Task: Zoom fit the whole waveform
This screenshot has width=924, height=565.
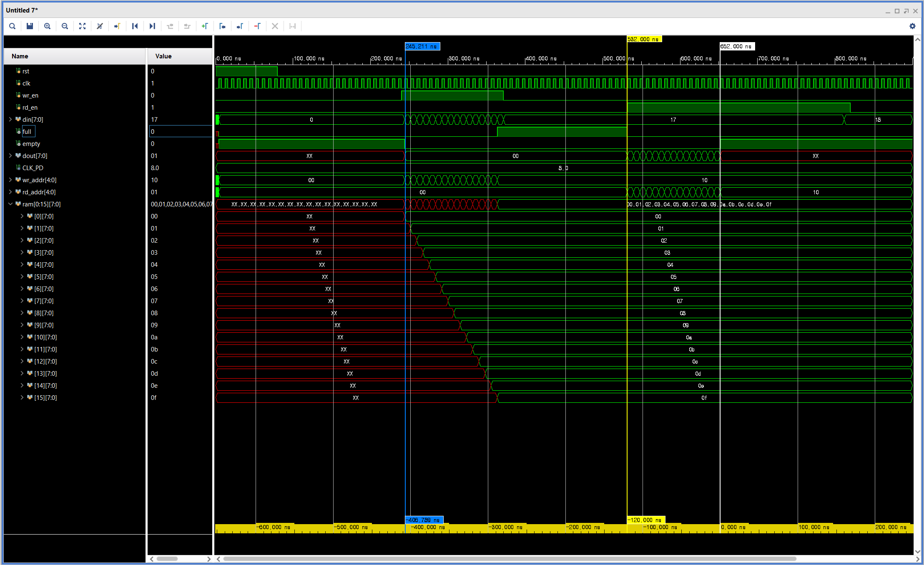Action: (82, 26)
